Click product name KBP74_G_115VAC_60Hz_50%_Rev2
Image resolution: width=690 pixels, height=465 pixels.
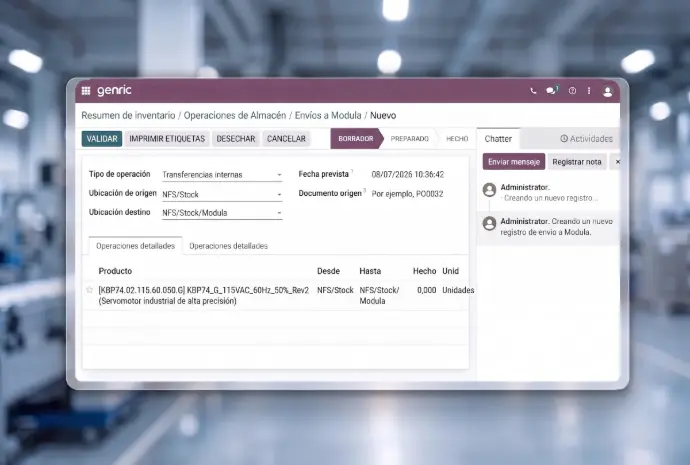248,290
